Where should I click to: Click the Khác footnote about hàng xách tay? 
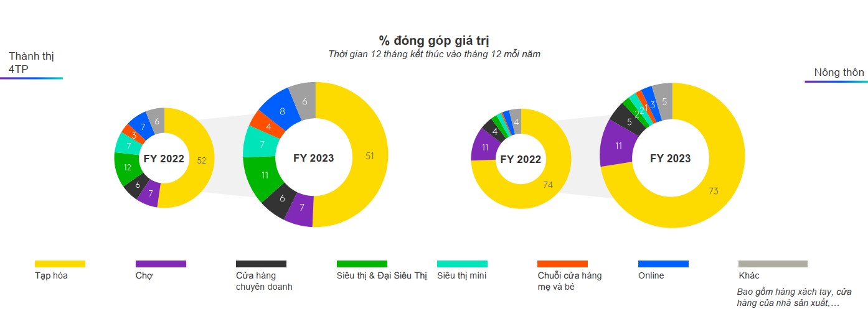point(793,297)
